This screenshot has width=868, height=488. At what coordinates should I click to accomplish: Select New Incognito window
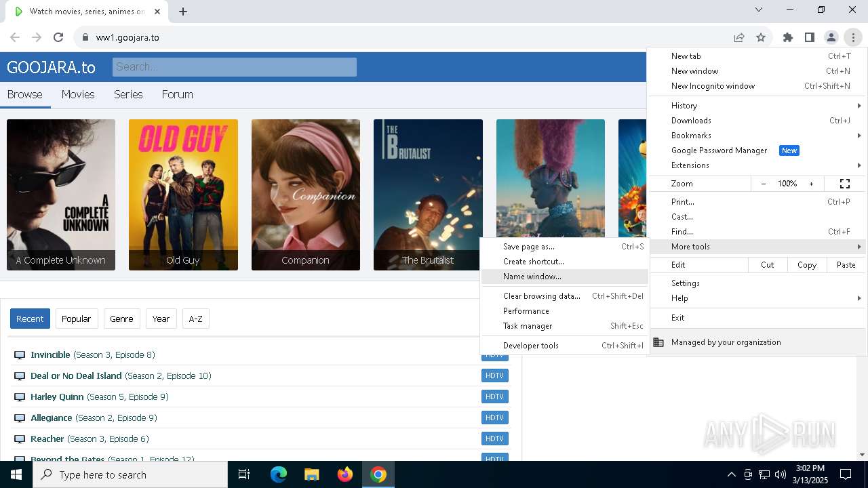coord(758,86)
